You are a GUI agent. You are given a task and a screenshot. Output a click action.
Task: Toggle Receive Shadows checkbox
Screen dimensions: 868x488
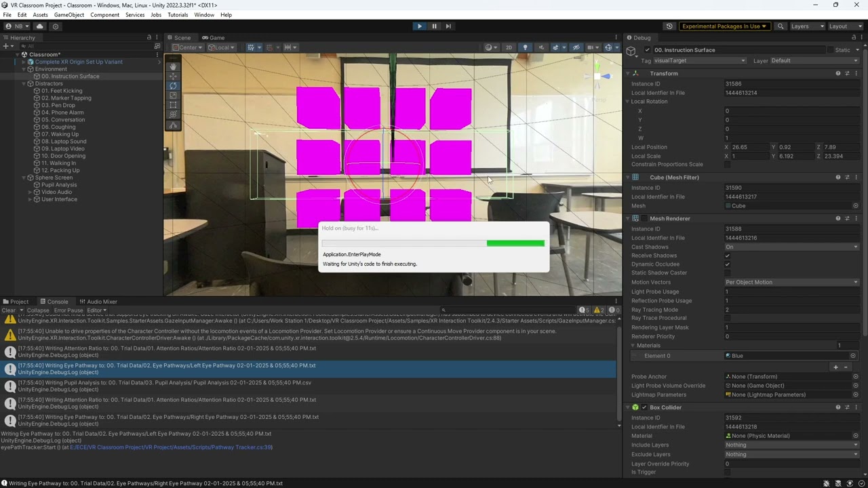pyautogui.click(x=728, y=256)
